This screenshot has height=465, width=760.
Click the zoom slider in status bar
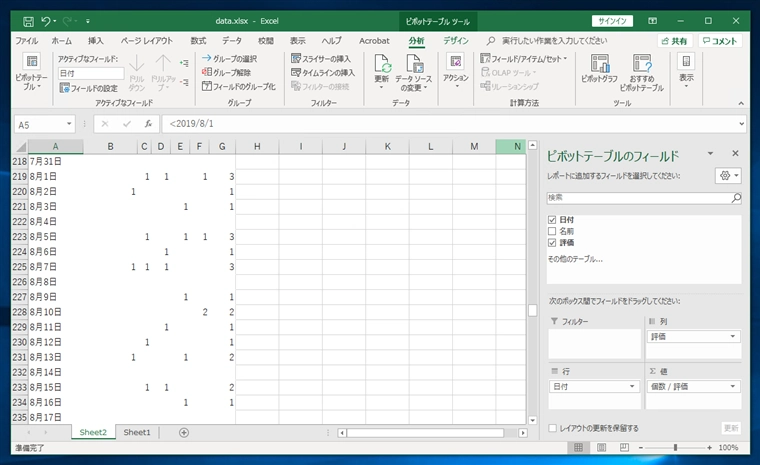pos(676,448)
